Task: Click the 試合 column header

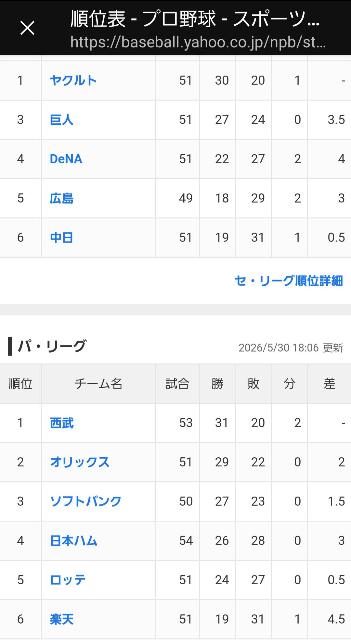Action: click(x=177, y=384)
